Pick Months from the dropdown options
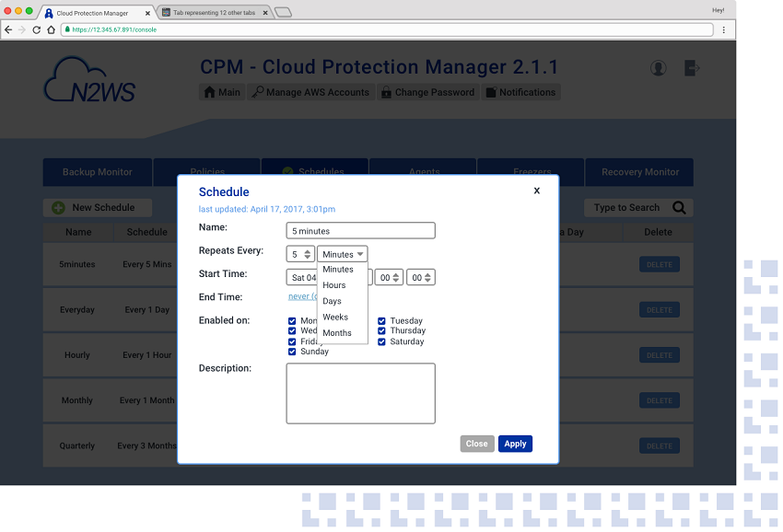This screenshot has width=783, height=532. (x=337, y=333)
